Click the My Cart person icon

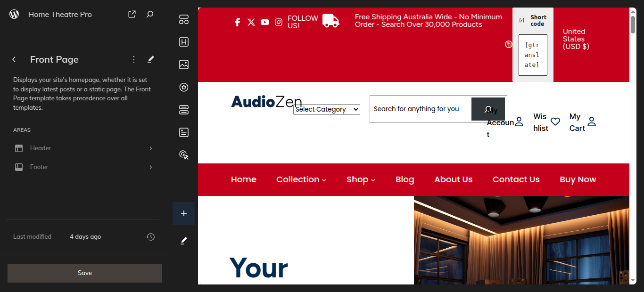tap(592, 122)
